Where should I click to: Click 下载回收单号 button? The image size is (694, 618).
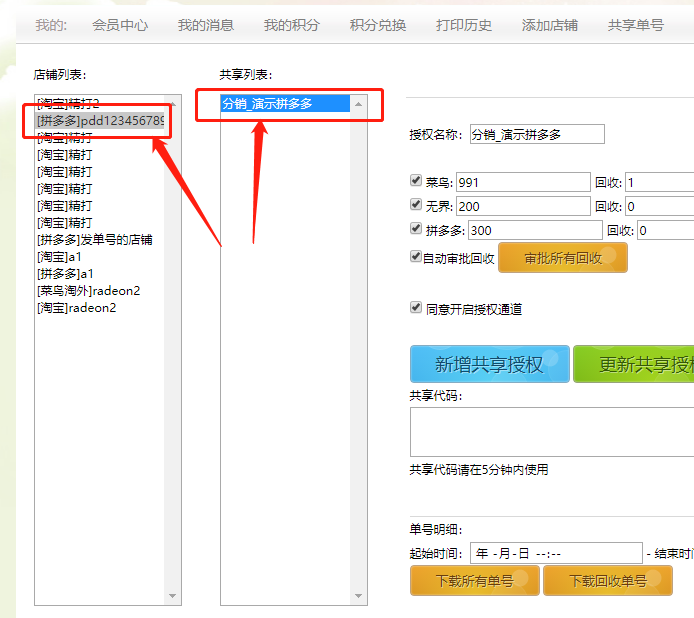pyautogui.click(x=607, y=580)
